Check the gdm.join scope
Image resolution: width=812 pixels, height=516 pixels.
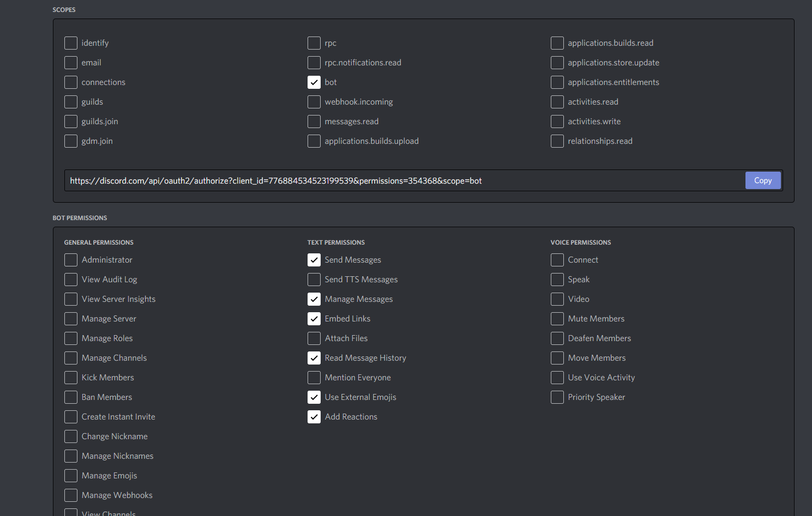coord(71,141)
